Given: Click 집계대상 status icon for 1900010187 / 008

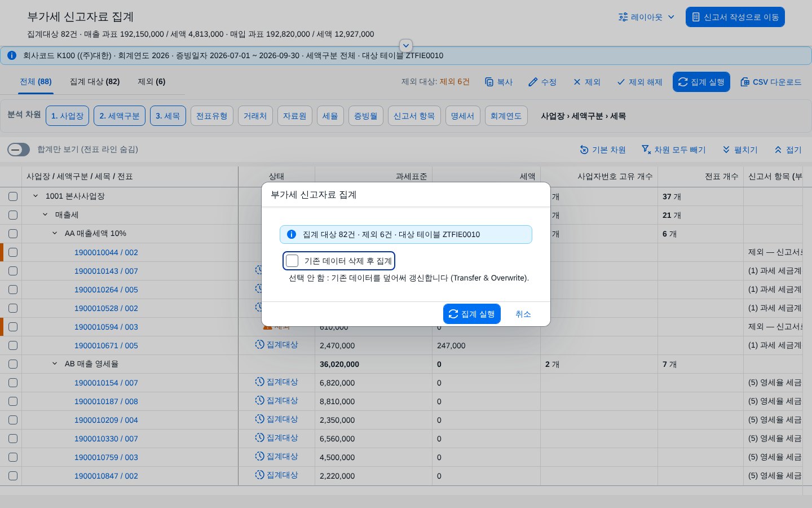Looking at the screenshot, I should pos(259,400).
